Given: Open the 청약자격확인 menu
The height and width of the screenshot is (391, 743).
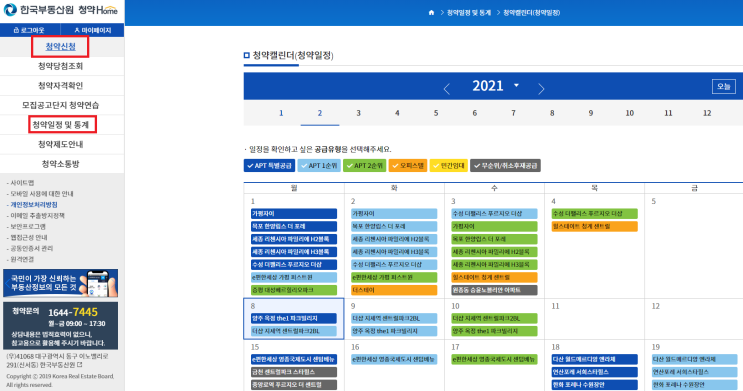Looking at the screenshot, I should pos(60,85).
